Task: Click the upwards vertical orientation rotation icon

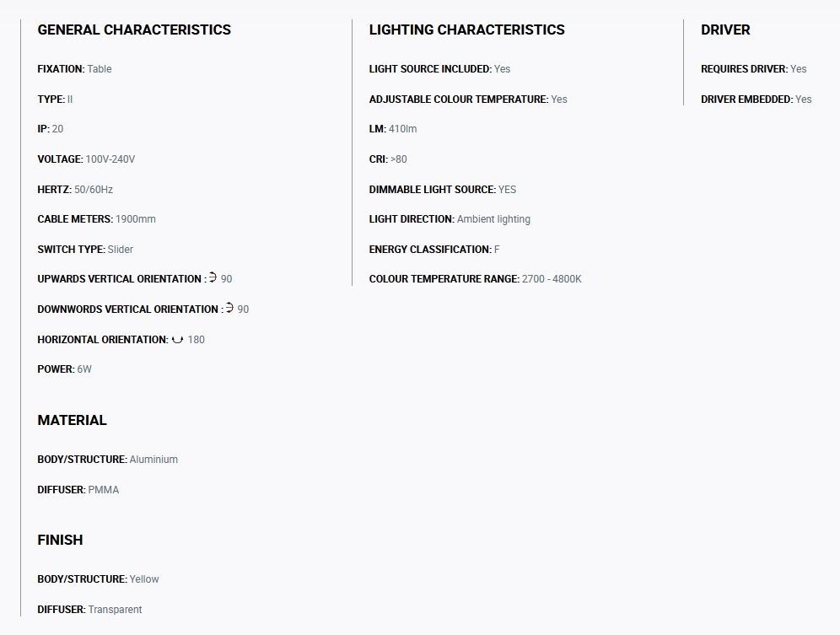Action: [213, 277]
